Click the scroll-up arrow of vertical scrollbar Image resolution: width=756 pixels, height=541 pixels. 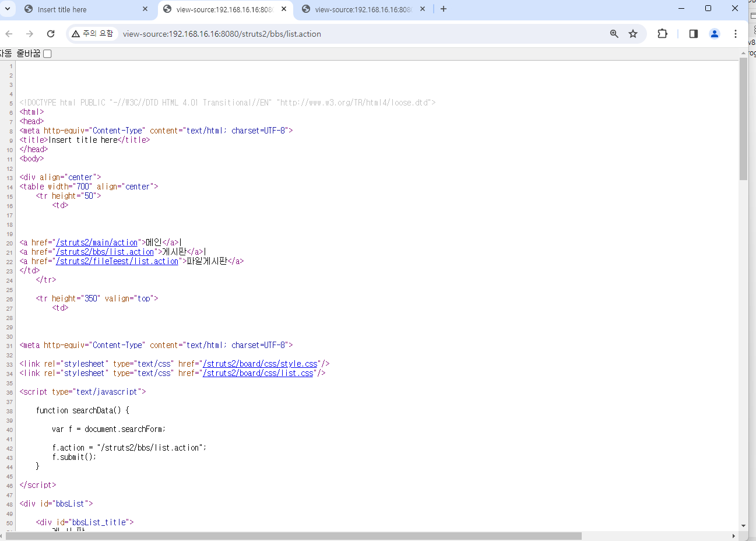coord(743,54)
